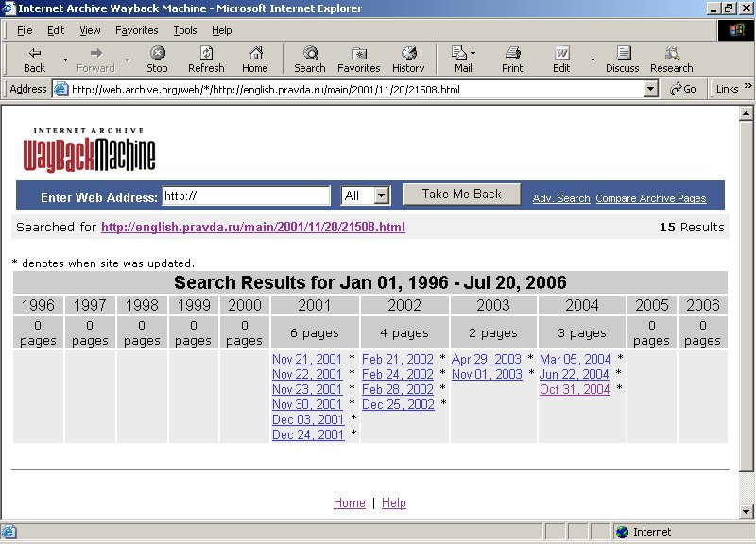
Task: Open the Address bar dropdown list
Action: click(x=650, y=89)
